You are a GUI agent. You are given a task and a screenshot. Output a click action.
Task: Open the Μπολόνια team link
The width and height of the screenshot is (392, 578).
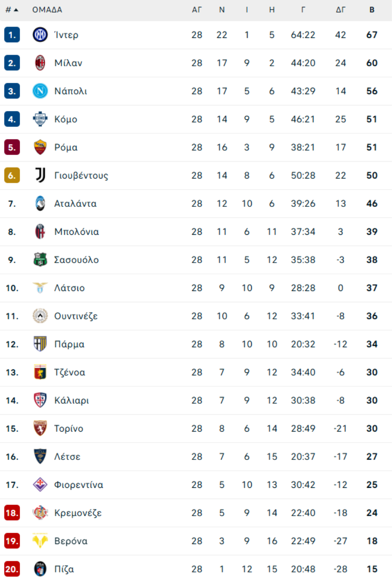(x=77, y=232)
